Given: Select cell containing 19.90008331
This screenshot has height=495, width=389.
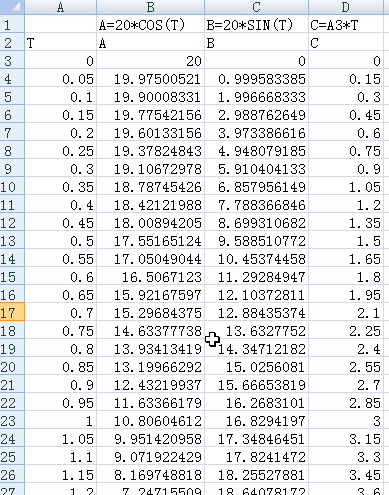Looking at the screenshot, I should pos(150,96).
